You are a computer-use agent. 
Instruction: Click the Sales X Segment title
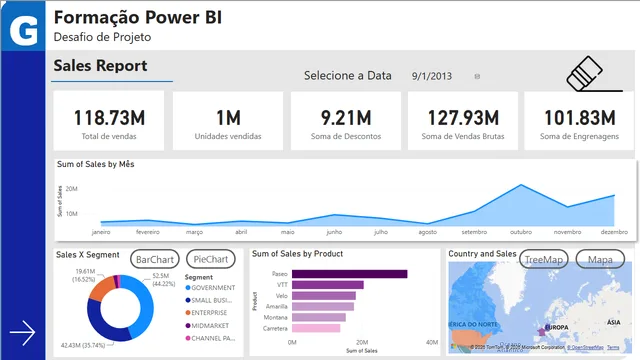point(88,255)
